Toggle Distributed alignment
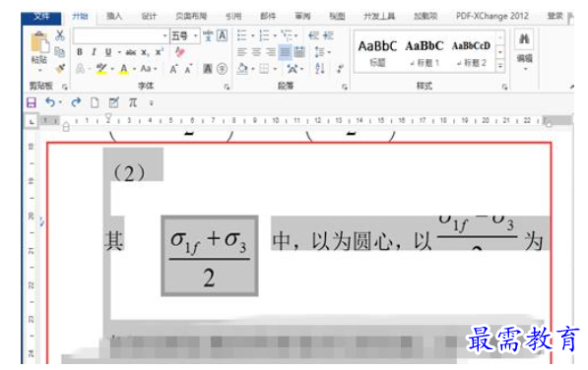Screen dimensions: 588x370 tap(299, 52)
